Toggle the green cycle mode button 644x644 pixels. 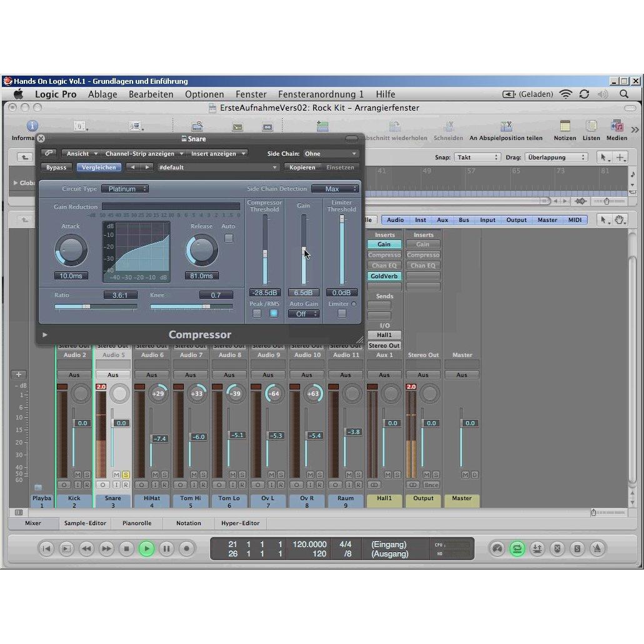[517, 548]
